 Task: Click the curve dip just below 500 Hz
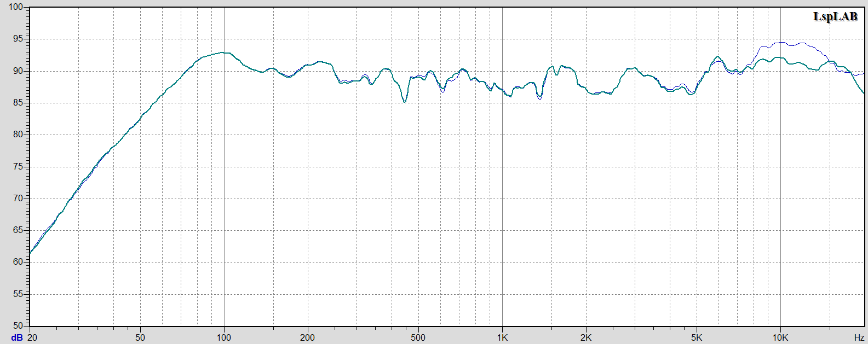pos(405,102)
